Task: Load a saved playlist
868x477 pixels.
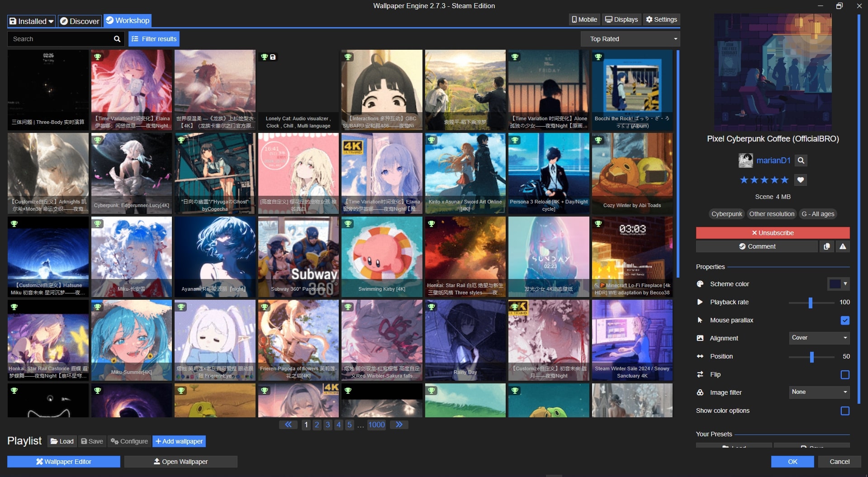Action: coord(62,441)
